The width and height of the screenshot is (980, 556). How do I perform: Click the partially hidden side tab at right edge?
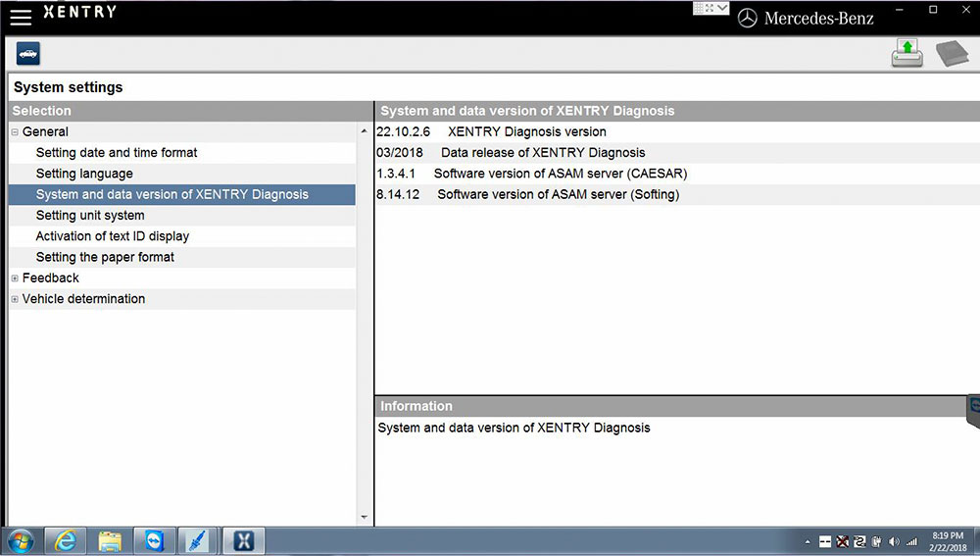(x=974, y=410)
